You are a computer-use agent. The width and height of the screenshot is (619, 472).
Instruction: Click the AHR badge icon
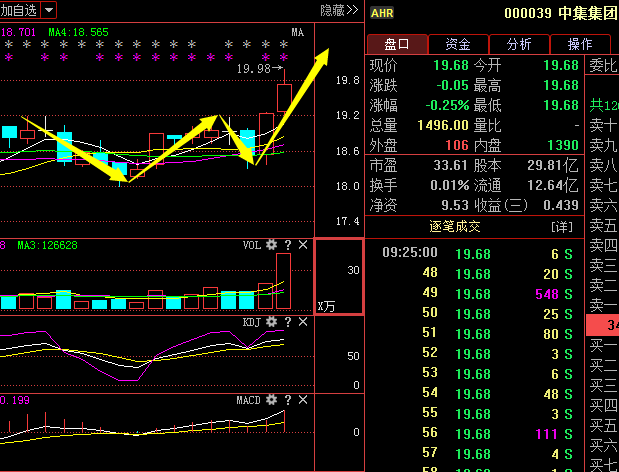381,13
